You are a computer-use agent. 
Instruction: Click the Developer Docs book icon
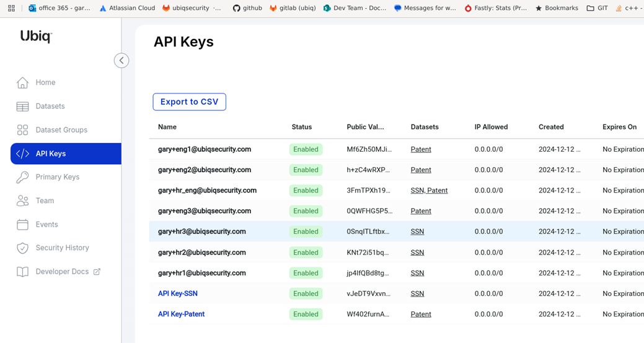(x=23, y=272)
